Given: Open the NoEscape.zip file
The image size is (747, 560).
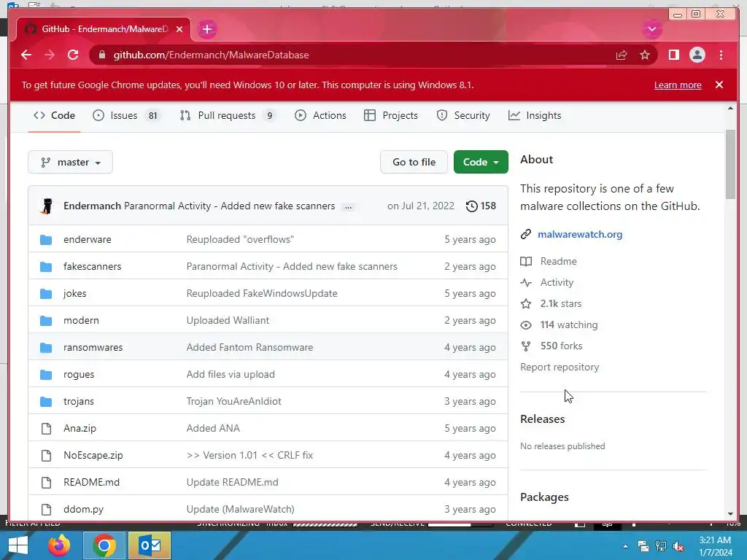Looking at the screenshot, I should (x=93, y=455).
